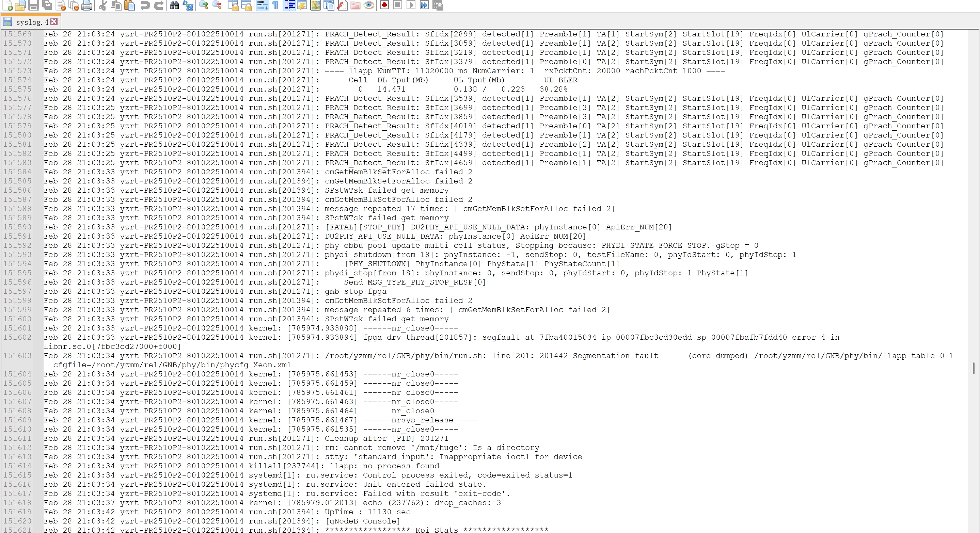The width and height of the screenshot is (980, 533).
Task: Toggle file monitoring with eye icon
Action: click(x=369, y=5)
